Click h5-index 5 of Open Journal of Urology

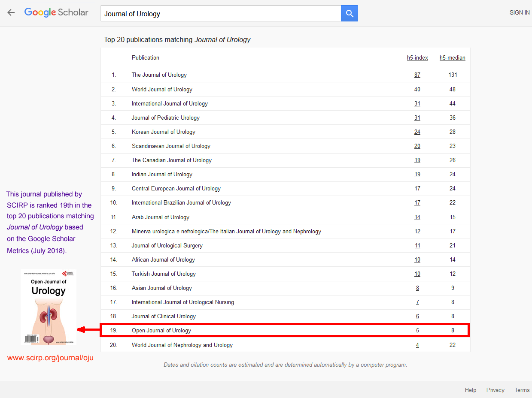click(417, 331)
